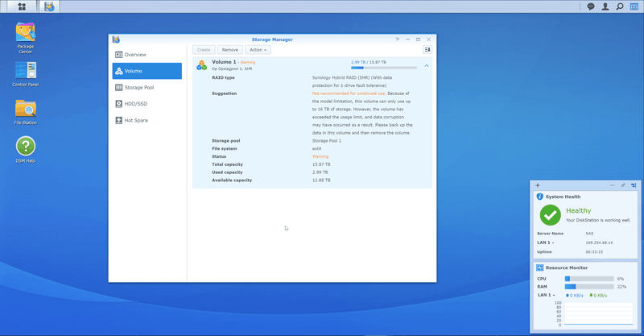
Task: Click the Remove volume button
Action: (230, 50)
